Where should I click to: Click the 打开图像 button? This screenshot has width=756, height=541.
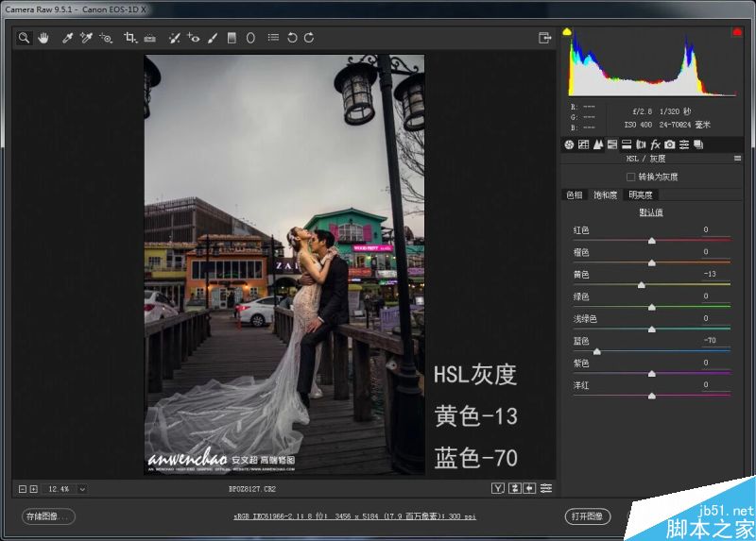(x=588, y=516)
